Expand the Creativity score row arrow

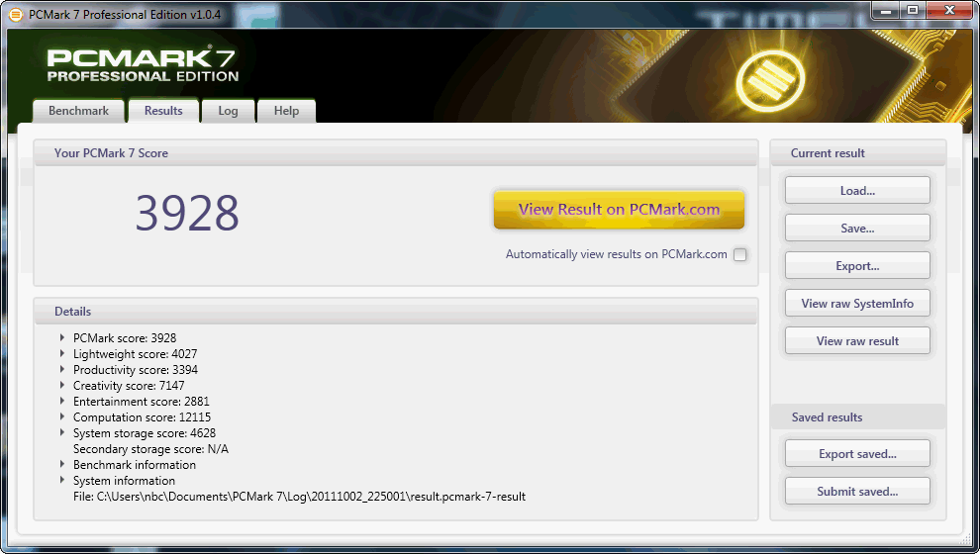(x=62, y=385)
